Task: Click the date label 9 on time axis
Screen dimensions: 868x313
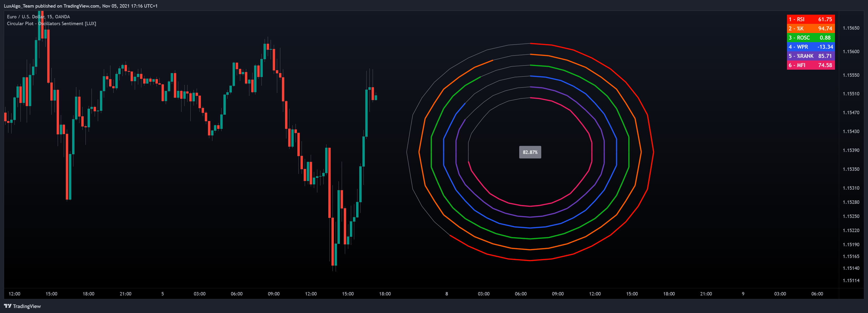Action: click(743, 293)
